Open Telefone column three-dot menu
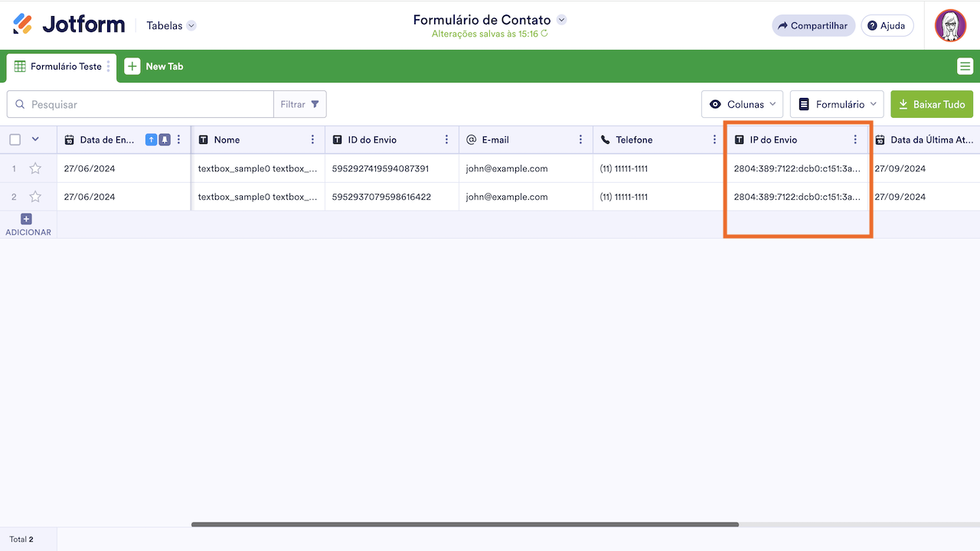Image resolution: width=980 pixels, height=551 pixels. point(715,139)
